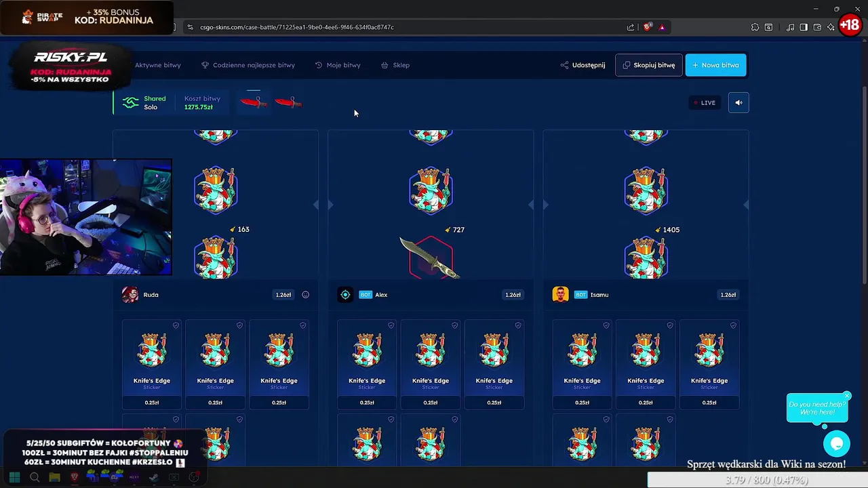Open Codzienne najlepsze bitwy tab
Image resolution: width=868 pixels, height=488 pixels.
[x=248, y=65]
